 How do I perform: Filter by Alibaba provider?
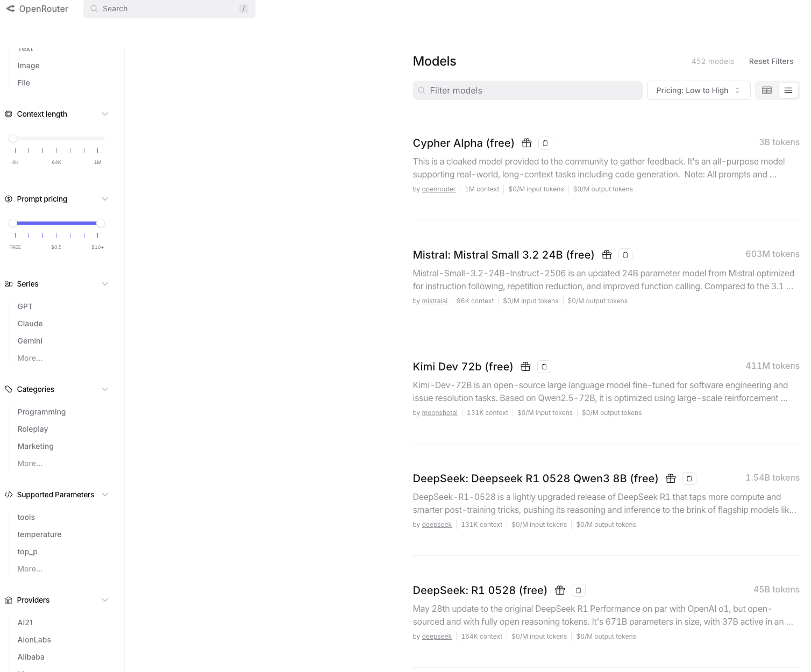point(31,657)
